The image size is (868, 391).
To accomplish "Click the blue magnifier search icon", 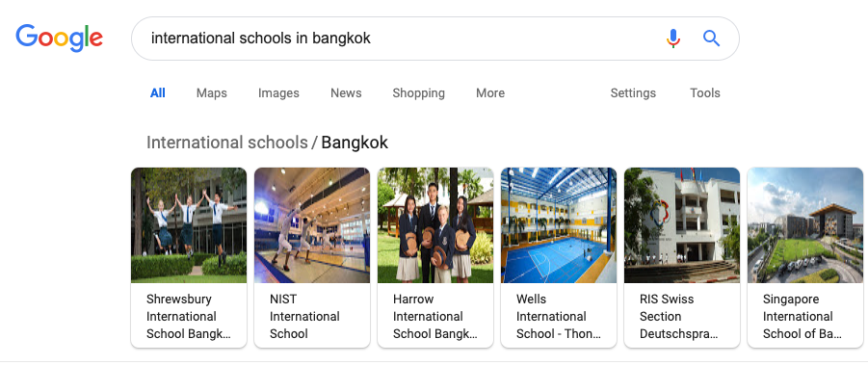I will [x=711, y=39].
